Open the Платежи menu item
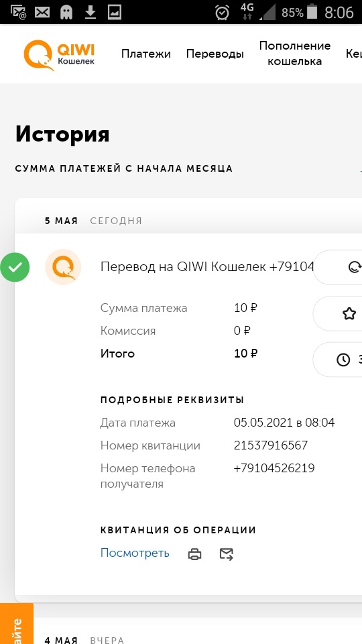The height and width of the screenshot is (644, 362). pos(145,54)
